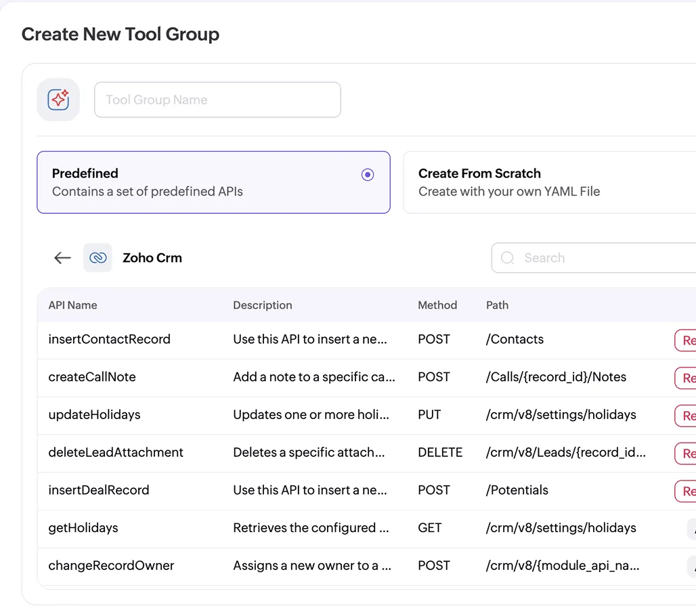This screenshot has height=616, width=696.
Task: Select the deleteLeadAttachment API name
Action: (x=115, y=452)
